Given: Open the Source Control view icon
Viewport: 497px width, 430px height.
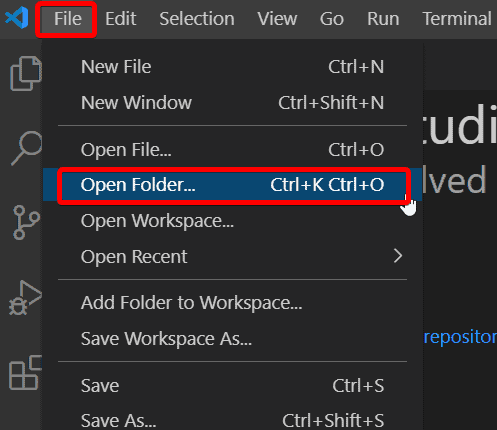Looking at the screenshot, I should pos(26,222).
